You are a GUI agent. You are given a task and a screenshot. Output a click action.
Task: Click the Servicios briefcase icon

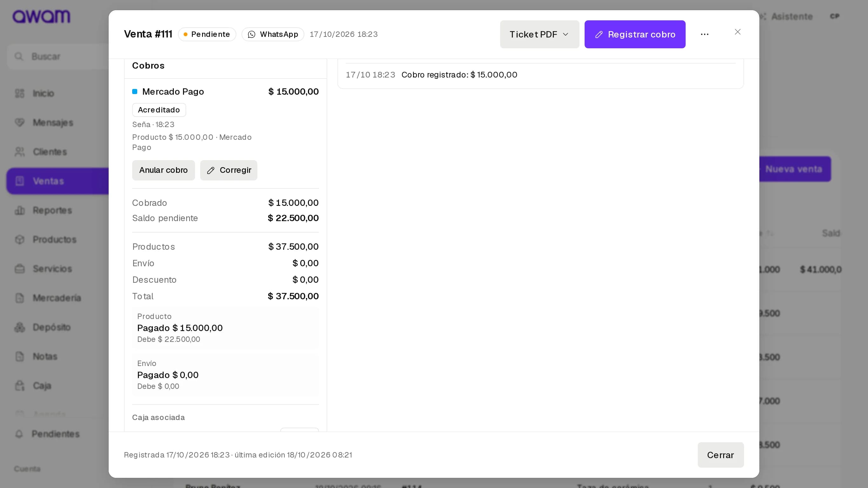tap(20, 269)
